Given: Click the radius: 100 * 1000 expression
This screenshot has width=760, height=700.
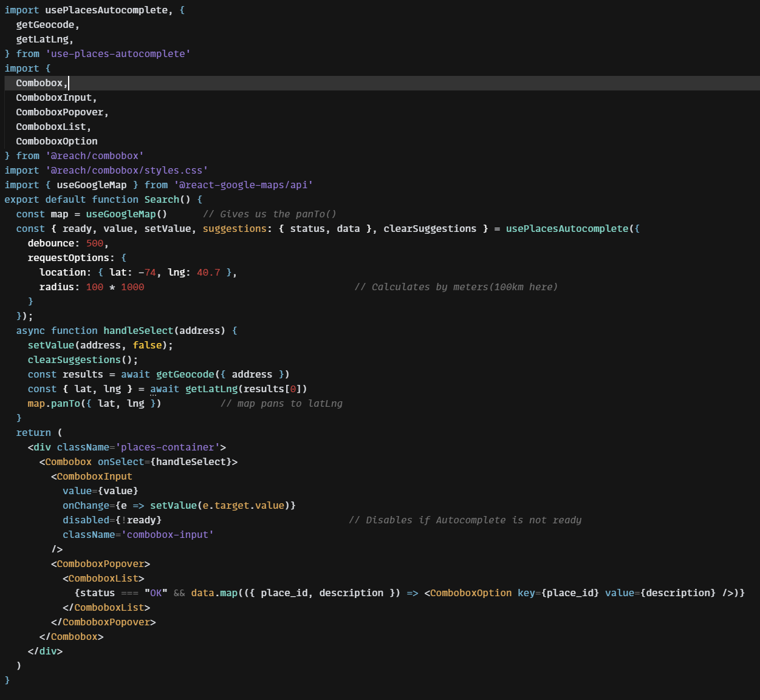Looking at the screenshot, I should (x=92, y=287).
